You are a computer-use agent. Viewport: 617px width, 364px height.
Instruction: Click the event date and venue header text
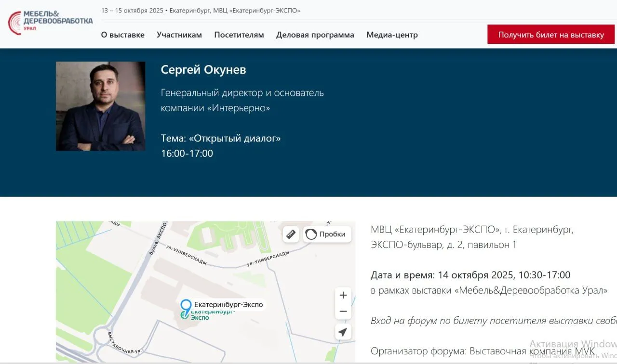pos(201,11)
